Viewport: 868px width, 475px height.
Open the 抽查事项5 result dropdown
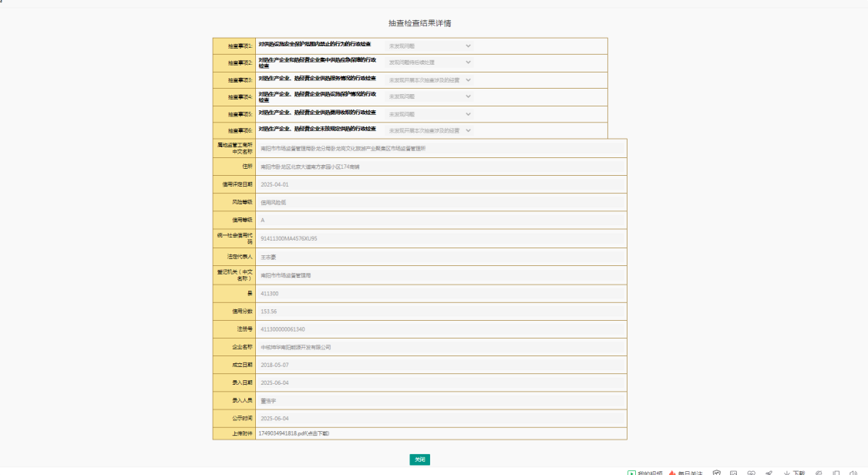tap(429, 114)
